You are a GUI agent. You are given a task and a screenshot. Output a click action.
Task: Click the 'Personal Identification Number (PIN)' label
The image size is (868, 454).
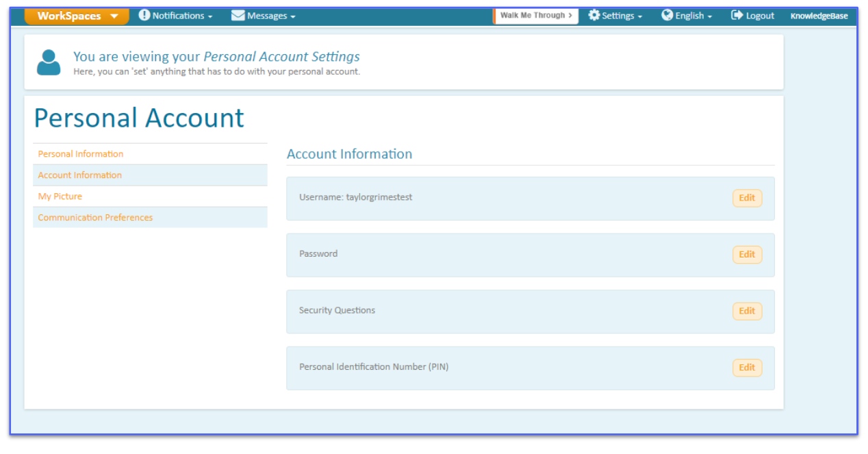[x=374, y=367]
